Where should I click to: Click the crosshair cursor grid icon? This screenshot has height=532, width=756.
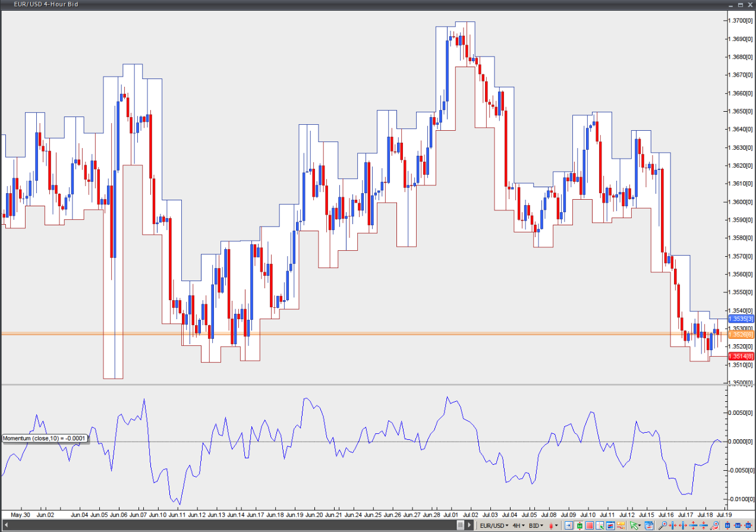click(600, 525)
